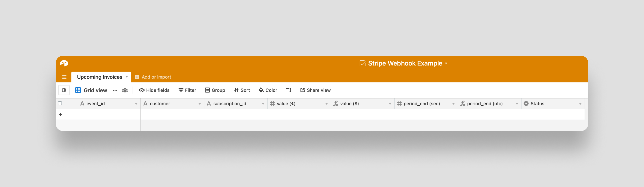Open the hamburger menu beside Upcoming Invoices
644x187 pixels.
pos(64,77)
